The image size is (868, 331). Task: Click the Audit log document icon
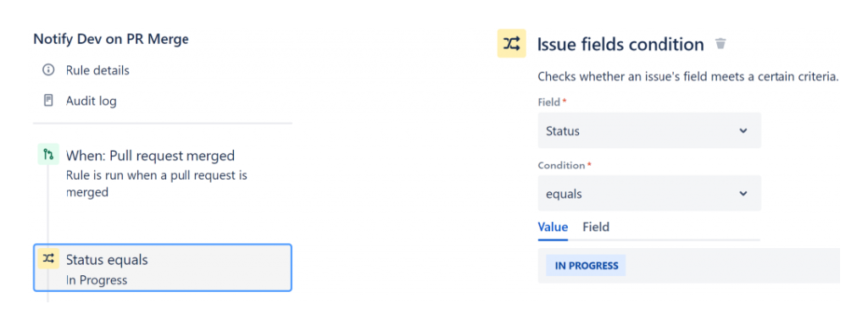(48, 101)
